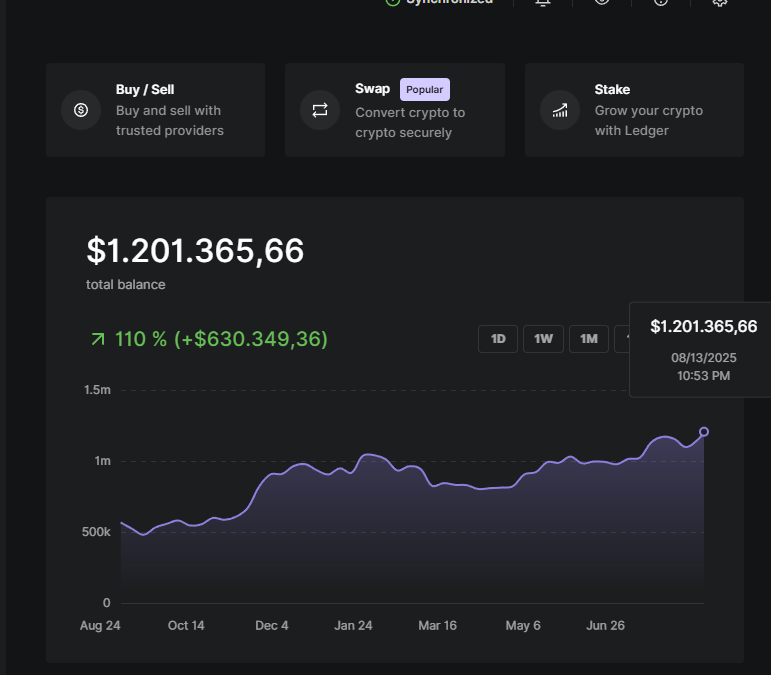Screen dimensions: 771x675
Task: Click the dollar-sign Buy / Sell icon
Action: (81, 110)
